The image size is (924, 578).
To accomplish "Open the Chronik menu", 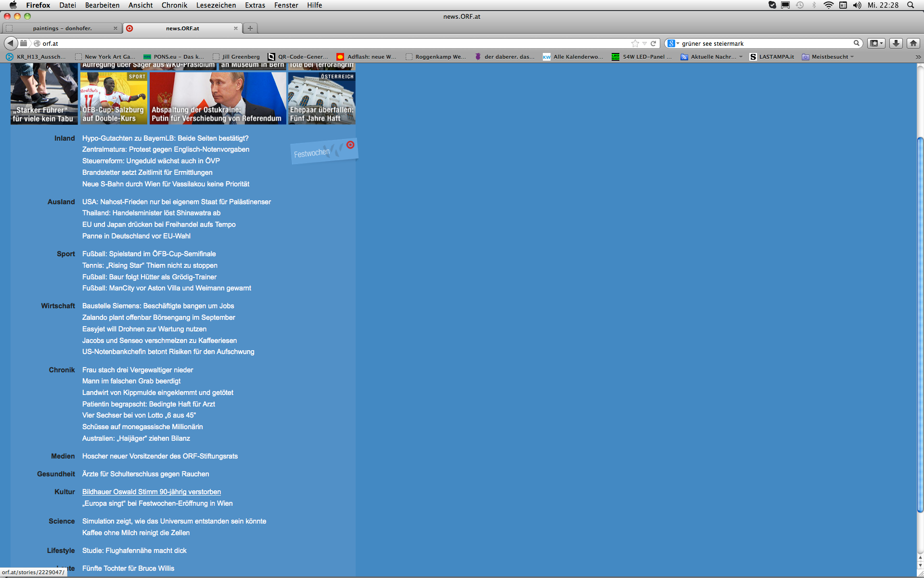I will click(x=174, y=5).
